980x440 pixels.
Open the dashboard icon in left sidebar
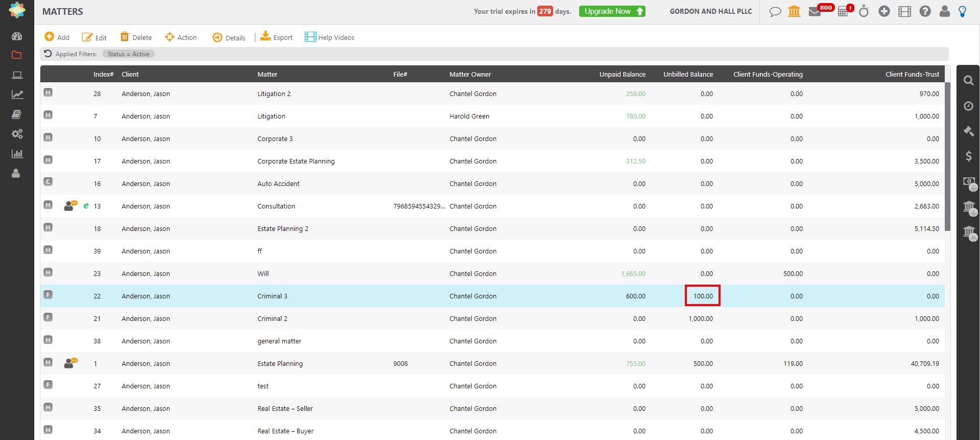pos(17,36)
